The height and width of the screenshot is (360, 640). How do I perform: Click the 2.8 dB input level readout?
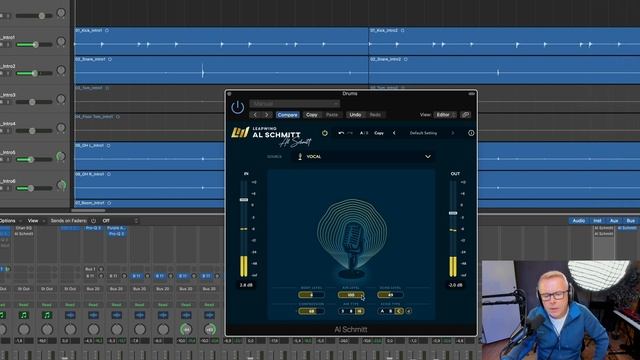[x=246, y=285]
